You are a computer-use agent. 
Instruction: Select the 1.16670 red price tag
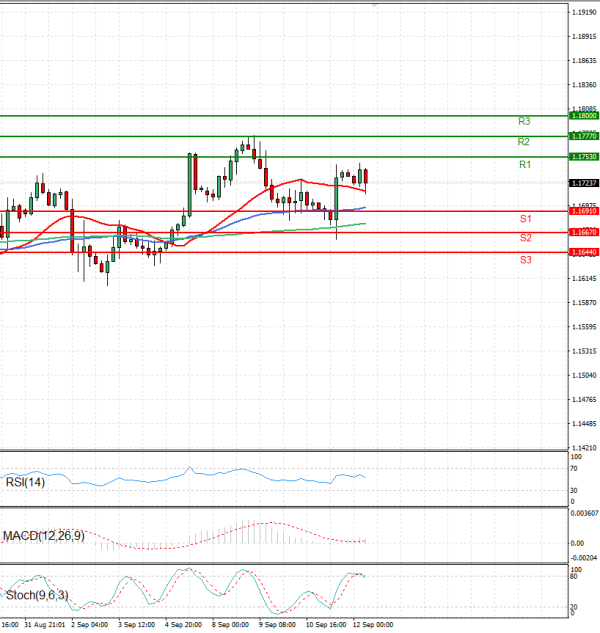[x=584, y=232]
